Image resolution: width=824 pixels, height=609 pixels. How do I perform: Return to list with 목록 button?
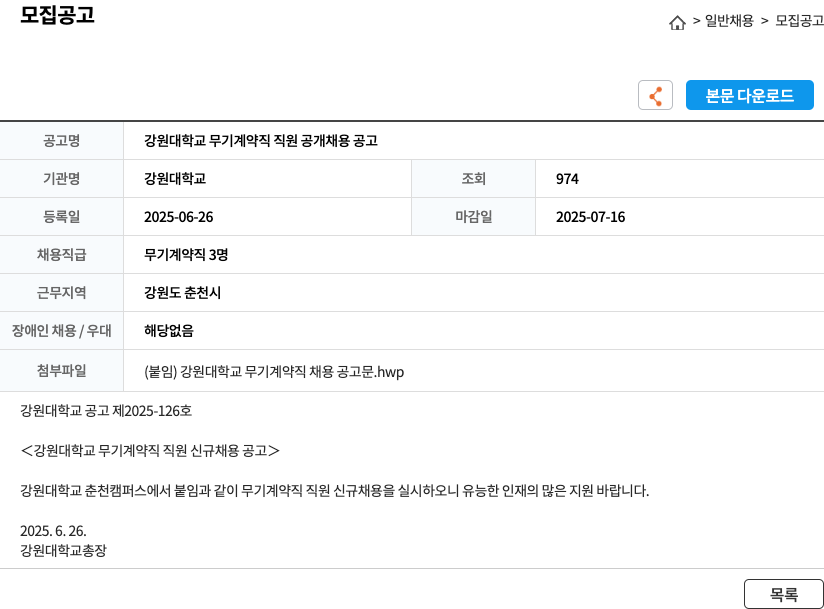coord(784,594)
